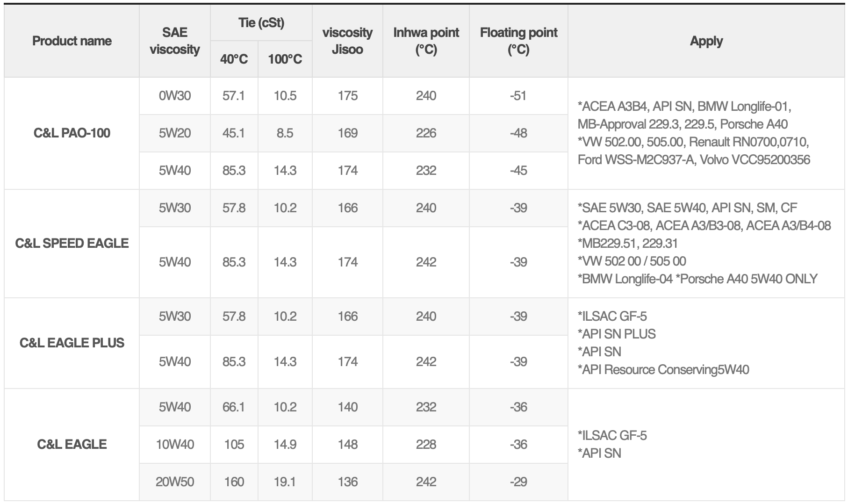The height and width of the screenshot is (504, 848).
Task: Click the Product name column header
Action: coord(72,41)
